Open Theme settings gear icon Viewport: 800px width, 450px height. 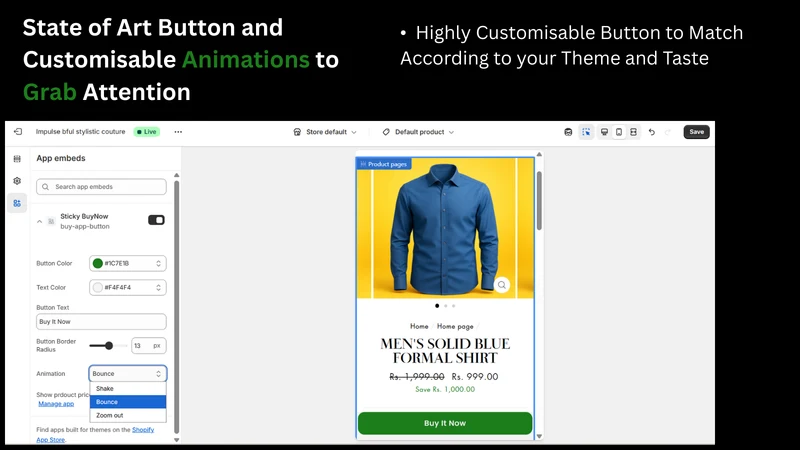click(x=17, y=181)
